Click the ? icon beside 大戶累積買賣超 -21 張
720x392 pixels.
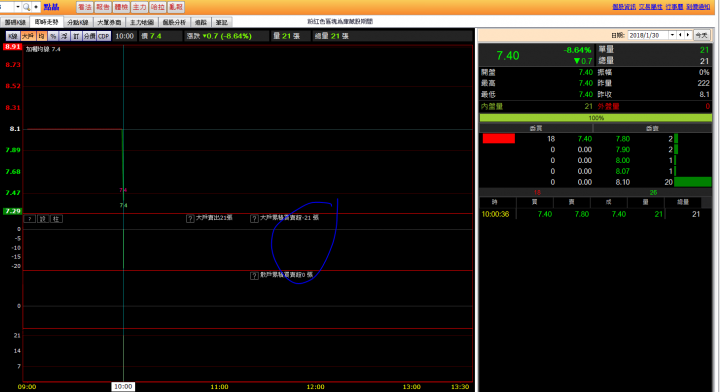coord(254,218)
